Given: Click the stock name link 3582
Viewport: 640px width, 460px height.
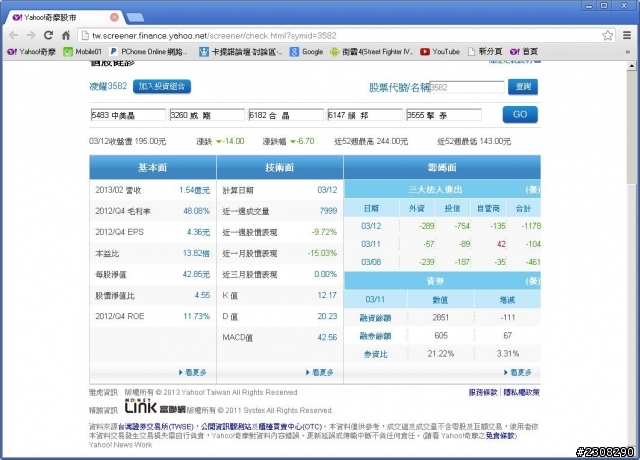Looking at the screenshot, I should 108,86.
